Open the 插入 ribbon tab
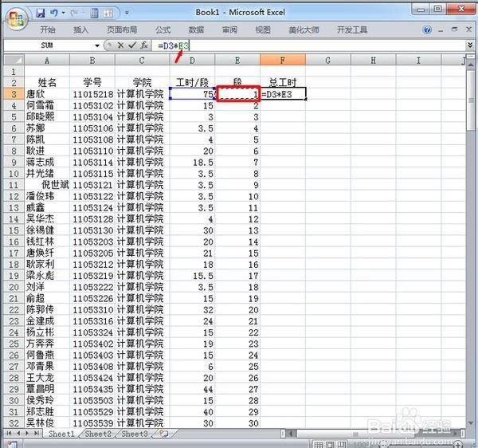This screenshot has width=478, height=448. (80, 29)
